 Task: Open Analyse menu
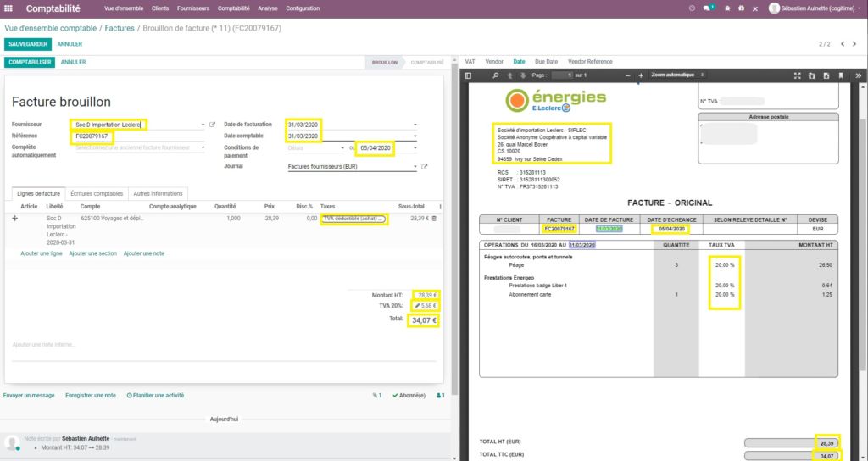pyautogui.click(x=268, y=8)
